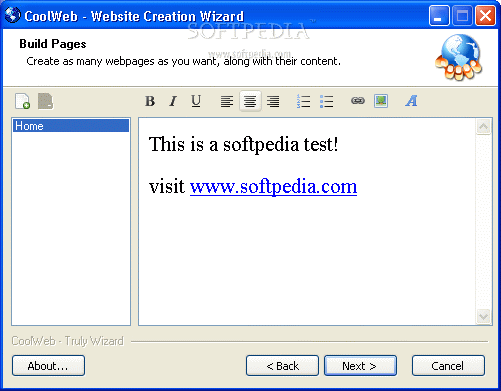
Task: Insert a numbered list
Action: click(303, 101)
